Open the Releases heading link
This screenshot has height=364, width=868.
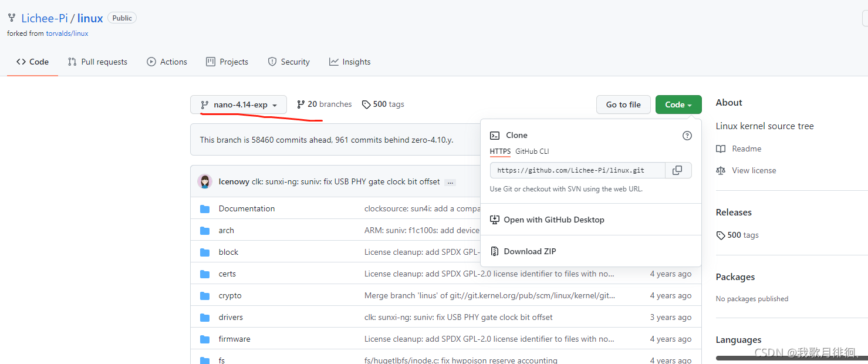pyautogui.click(x=734, y=212)
